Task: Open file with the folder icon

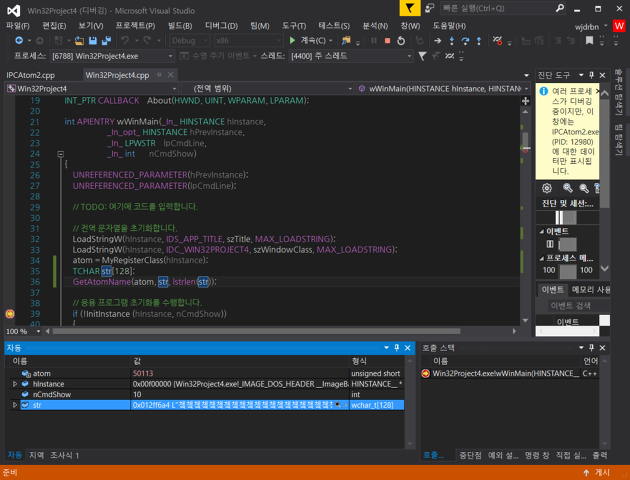Action: pos(79,41)
